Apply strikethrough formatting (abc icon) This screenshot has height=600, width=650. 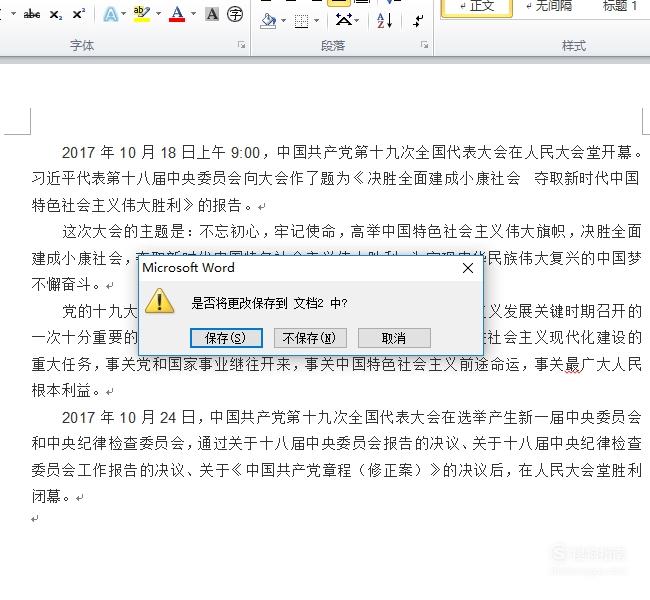32,15
